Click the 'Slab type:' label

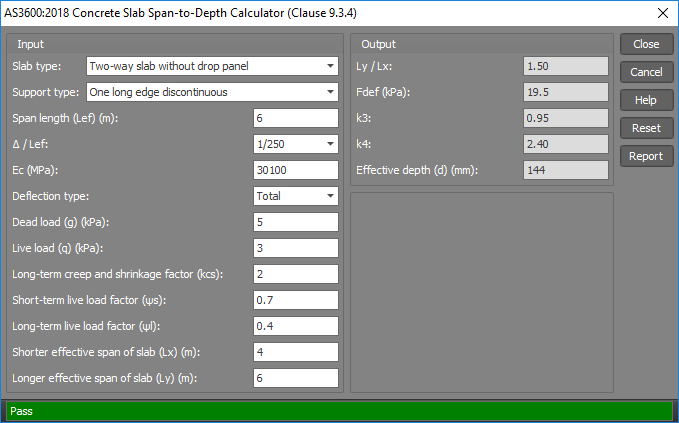[37, 66]
